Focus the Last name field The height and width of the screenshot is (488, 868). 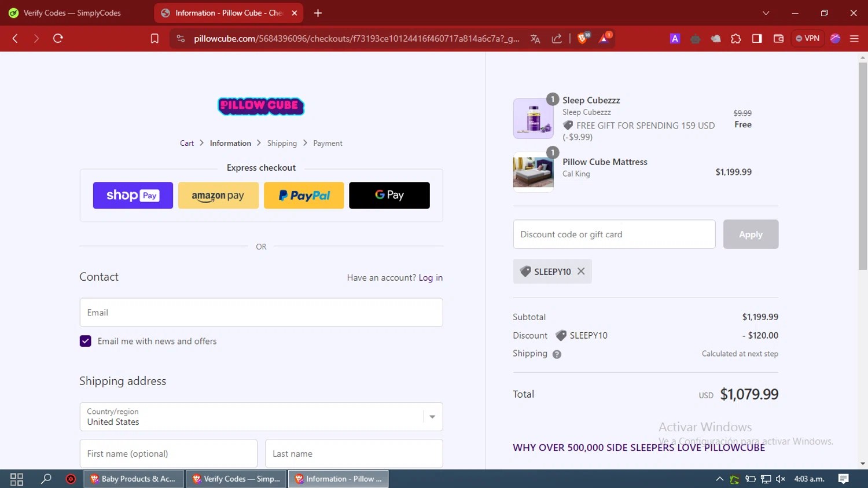(x=354, y=454)
